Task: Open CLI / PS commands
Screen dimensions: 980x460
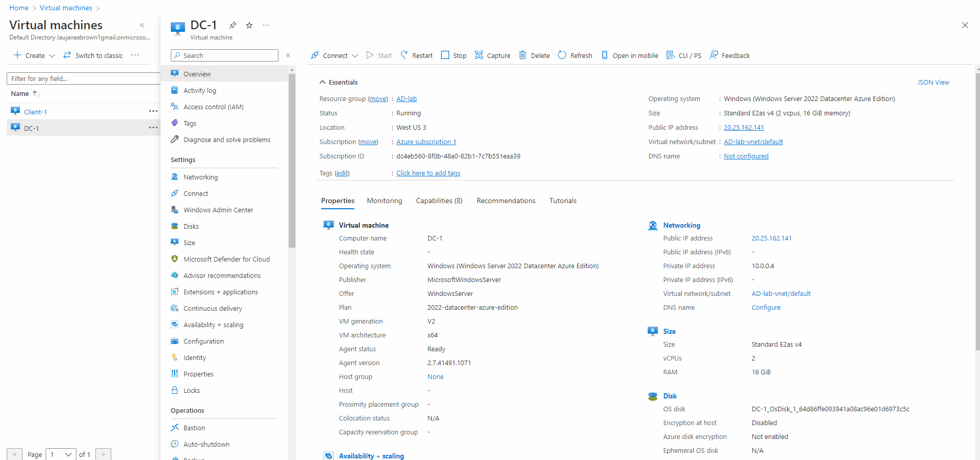Action: pos(684,55)
